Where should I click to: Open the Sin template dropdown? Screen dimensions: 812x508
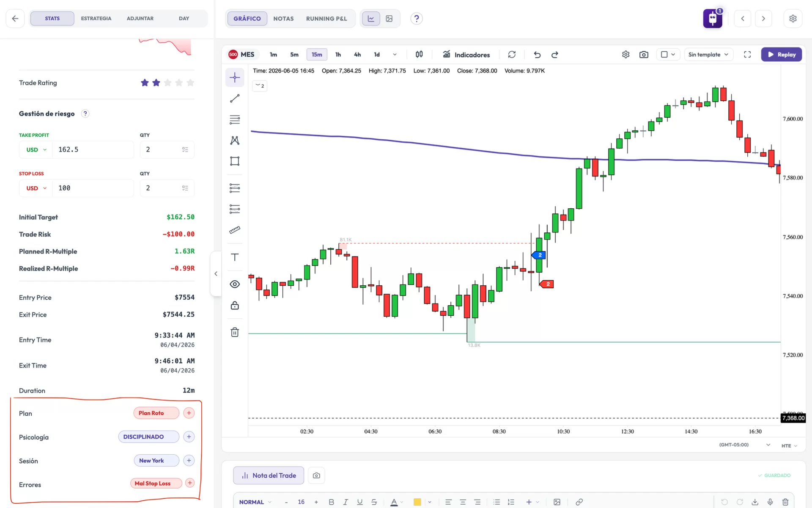point(708,55)
